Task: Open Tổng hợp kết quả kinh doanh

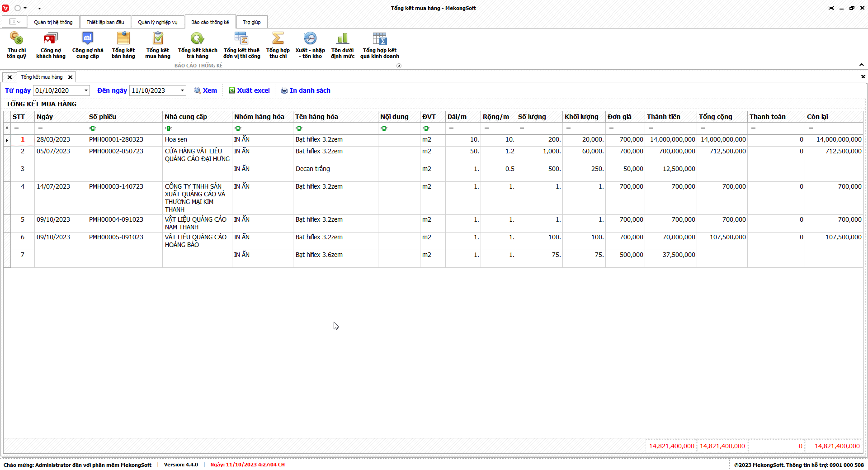Action: tap(380, 45)
